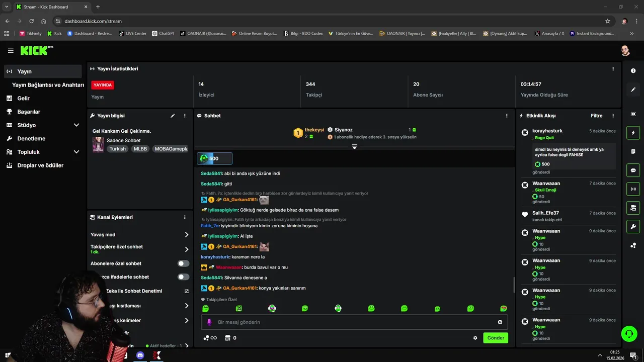Open the three-dot menu of Yayın İstatistikleri

point(613,69)
